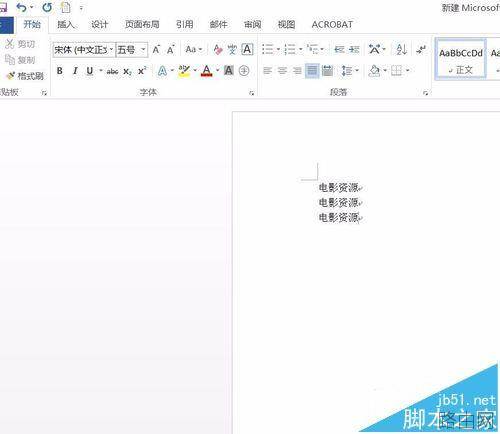Open shading color dropdown arrow
This screenshot has width=500, height=434.
(385, 71)
